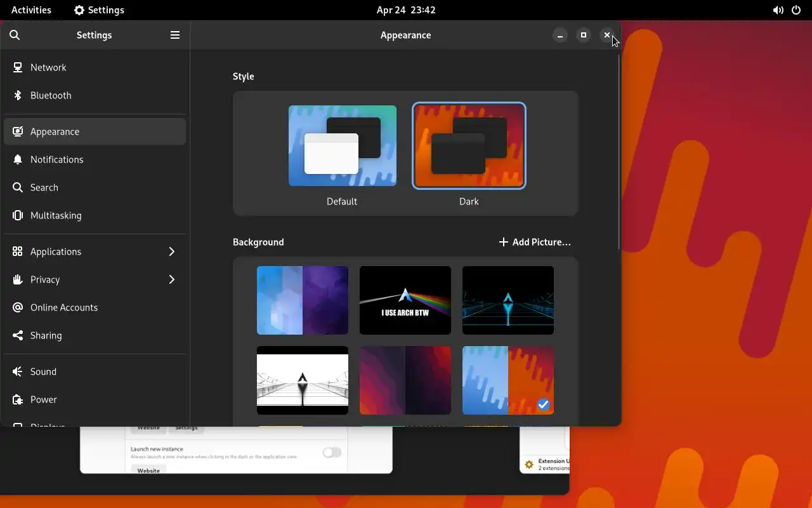
Task: Go to Sharing settings
Action: [95, 335]
